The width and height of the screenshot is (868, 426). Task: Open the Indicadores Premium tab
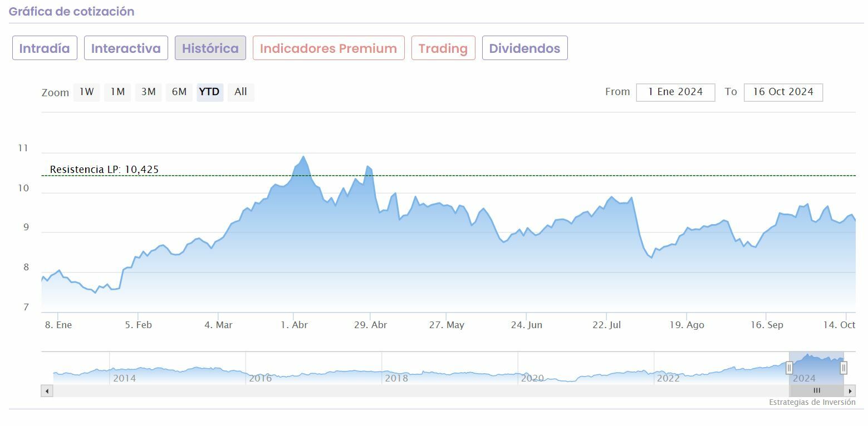(328, 48)
